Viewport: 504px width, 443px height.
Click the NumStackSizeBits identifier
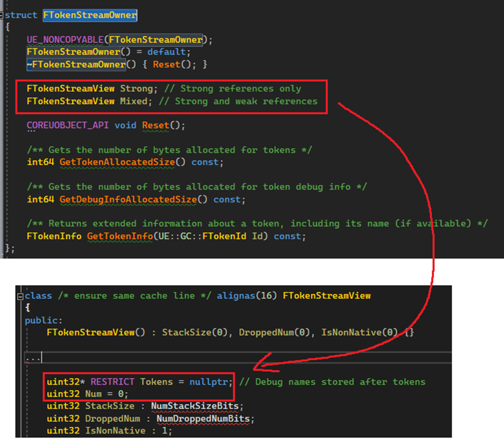(195, 407)
